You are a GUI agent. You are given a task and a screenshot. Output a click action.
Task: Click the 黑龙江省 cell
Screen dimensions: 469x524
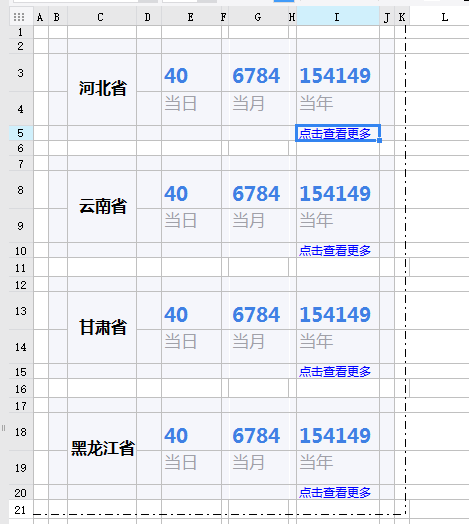click(102, 448)
